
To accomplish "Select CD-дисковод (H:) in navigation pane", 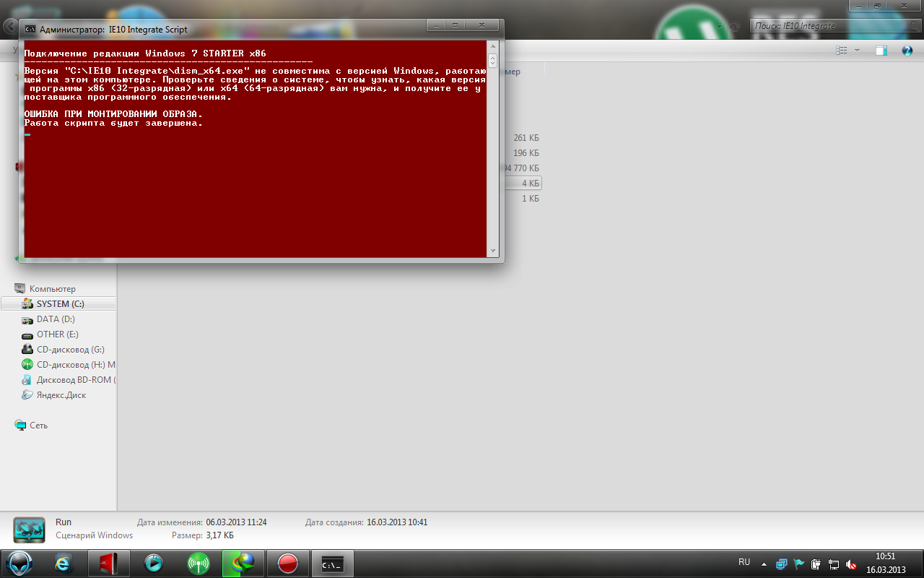I will tap(69, 365).
